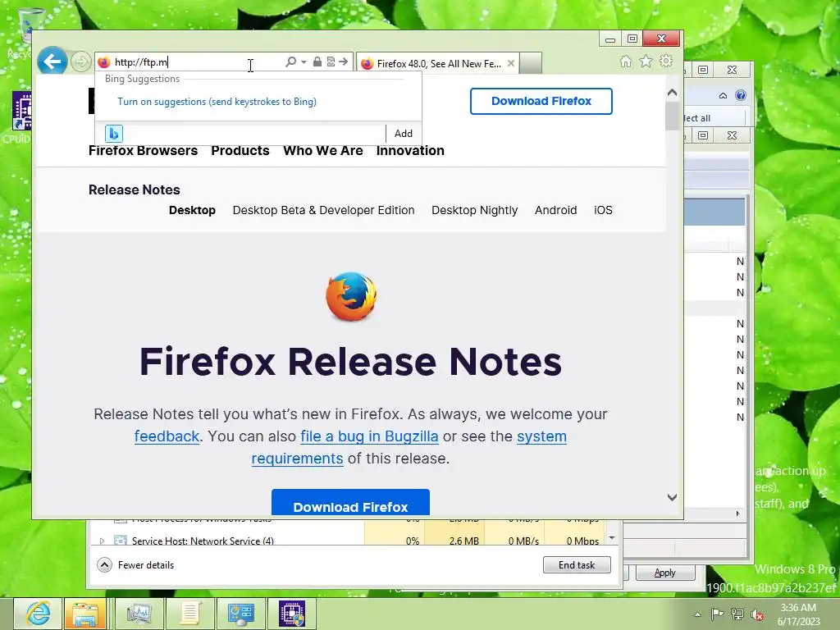Click Turn on suggestions for Bing
The image size is (840, 630).
217,102
